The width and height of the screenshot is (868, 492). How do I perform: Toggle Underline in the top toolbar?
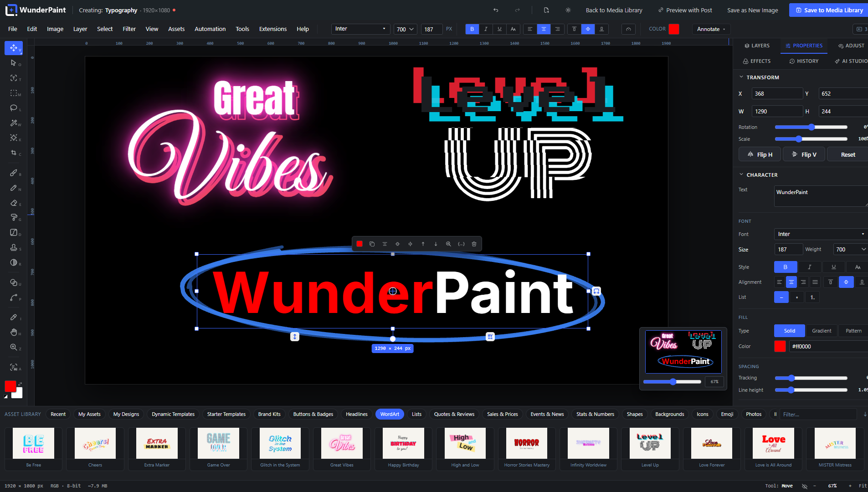[499, 29]
